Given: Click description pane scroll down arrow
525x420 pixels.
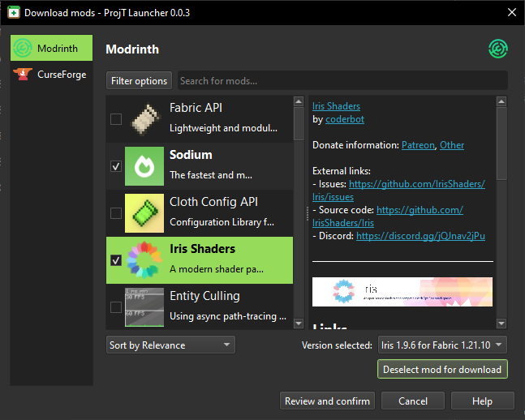Looking at the screenshot, I should tap(501, 324).
